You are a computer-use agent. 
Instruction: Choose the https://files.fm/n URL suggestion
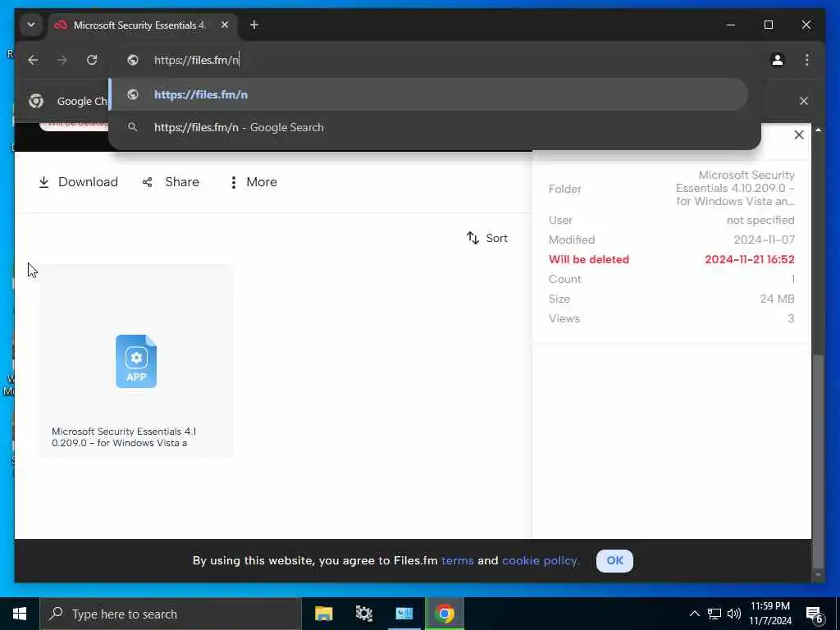point(428,94)
